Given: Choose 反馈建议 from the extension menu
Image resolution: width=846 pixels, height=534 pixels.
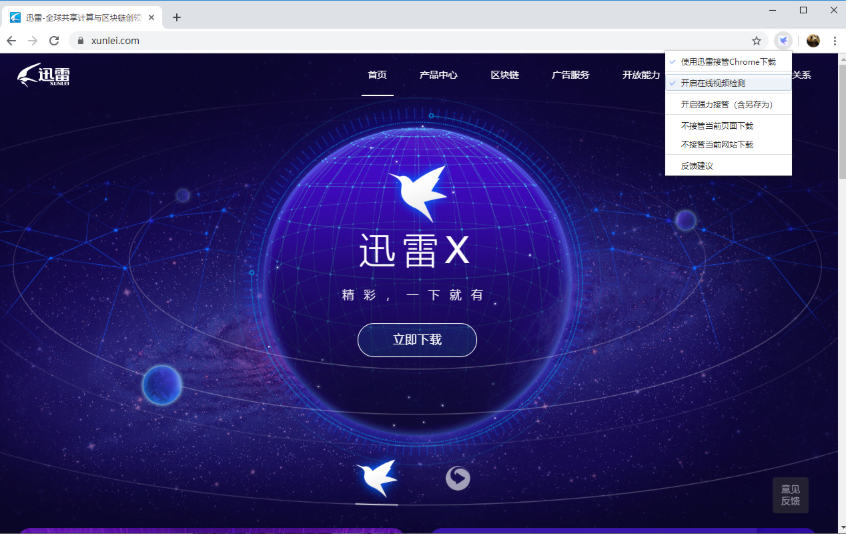Looking at the screenshot, I should tap(697, 166).
